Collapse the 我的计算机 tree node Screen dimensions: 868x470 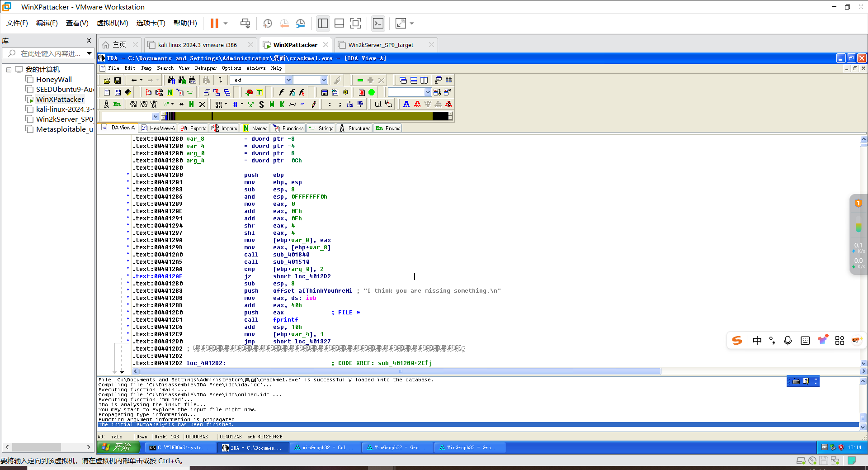(9, 70)
